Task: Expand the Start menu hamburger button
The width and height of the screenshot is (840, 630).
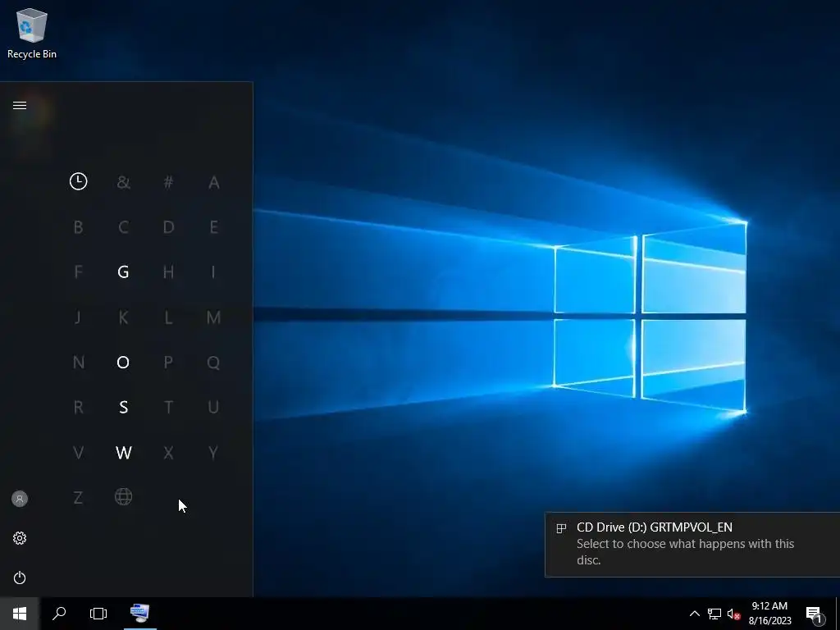Action: tap(20, 105)
